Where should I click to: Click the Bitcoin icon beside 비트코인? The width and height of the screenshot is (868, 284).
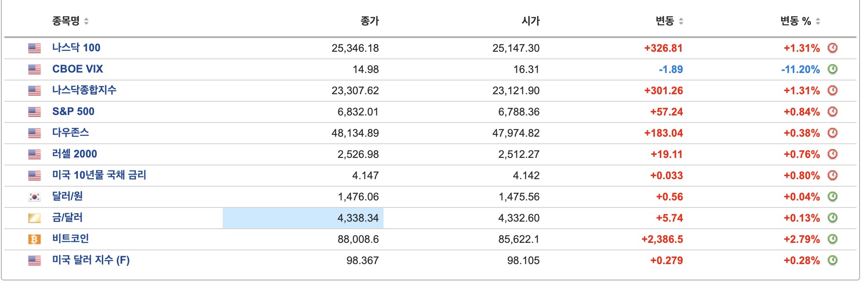click(x=35, y=239)
